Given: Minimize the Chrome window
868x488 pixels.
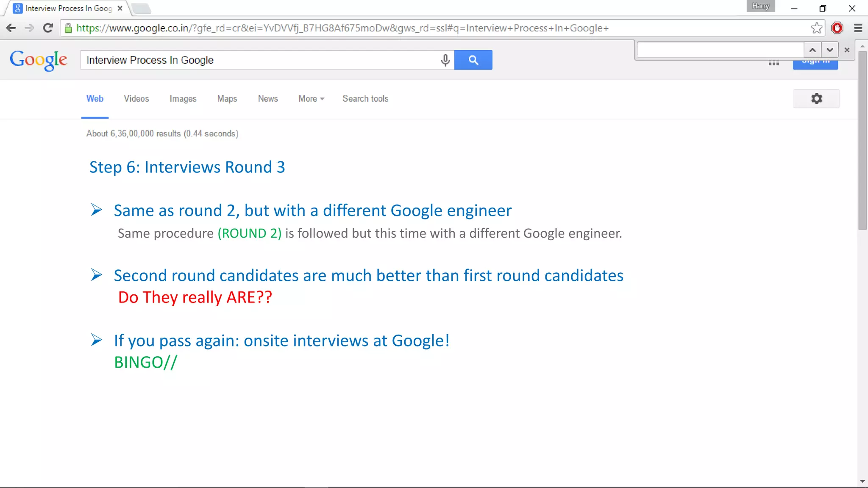Looking at the screenshot, I should (794, 8).
